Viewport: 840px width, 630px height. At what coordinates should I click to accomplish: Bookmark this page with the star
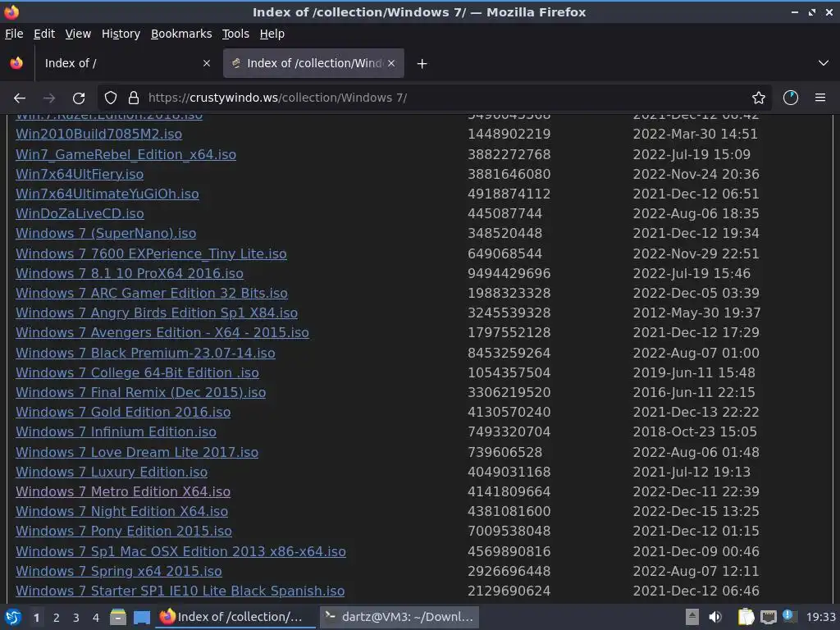tap(759, 98)
